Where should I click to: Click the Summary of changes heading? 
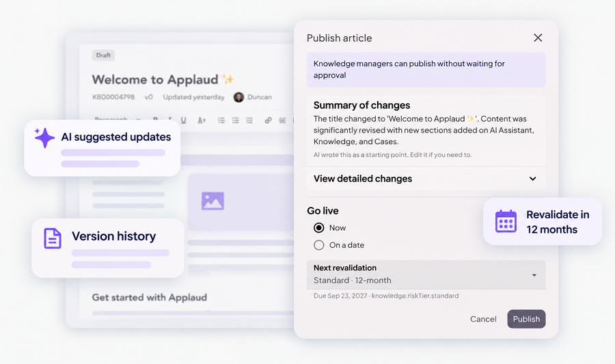361,105
